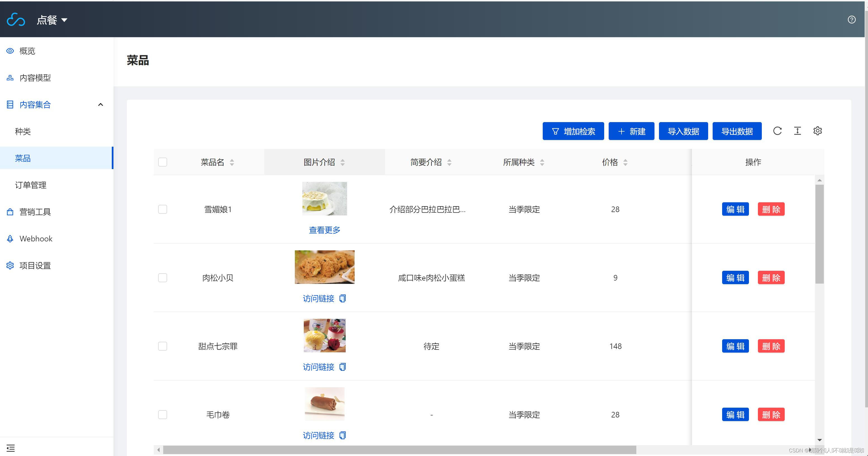Click the 毛巾卷 dish thumbnail
This screenshot has height=456, width=868.
click(x=324, y=404)
